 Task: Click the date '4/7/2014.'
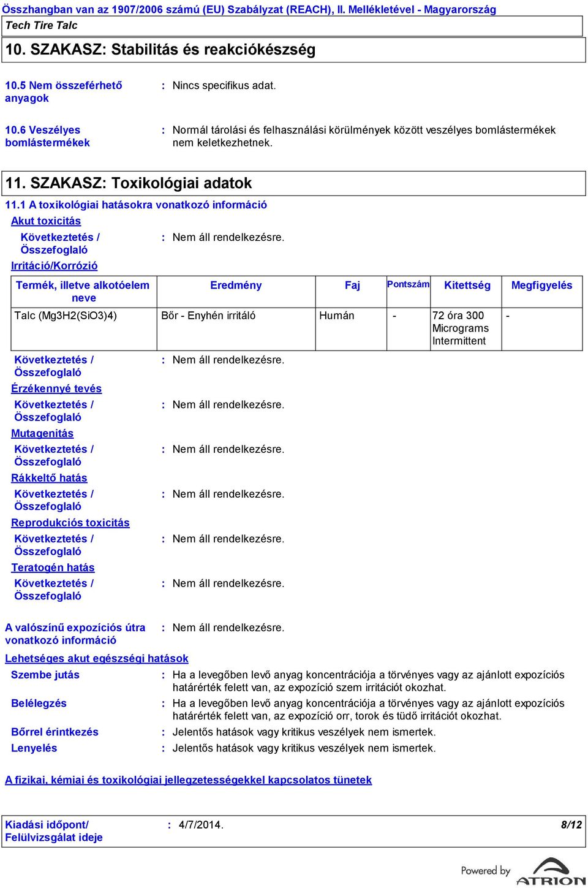(x=201, y=825)
